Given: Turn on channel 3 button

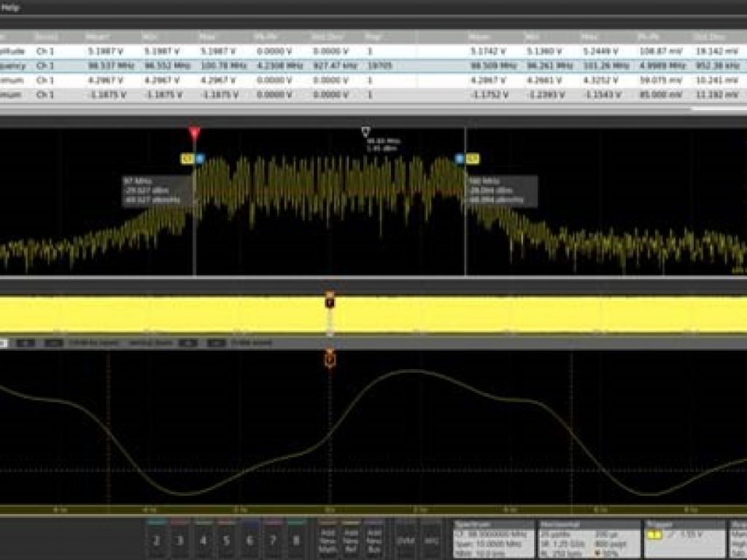Looking at the screenshot, I should coord(179,539).
